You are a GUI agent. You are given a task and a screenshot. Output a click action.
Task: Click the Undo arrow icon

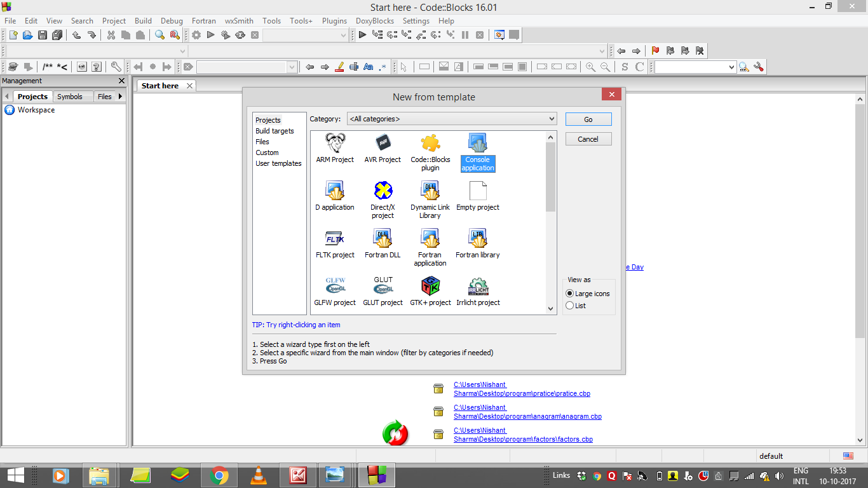coord(76,35)
